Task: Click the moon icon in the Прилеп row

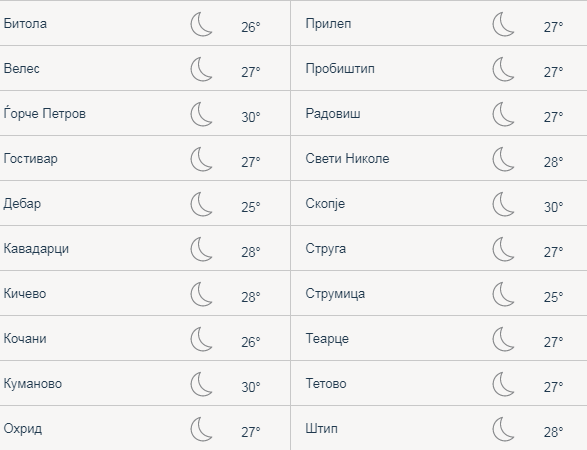Action: (504, 24)
